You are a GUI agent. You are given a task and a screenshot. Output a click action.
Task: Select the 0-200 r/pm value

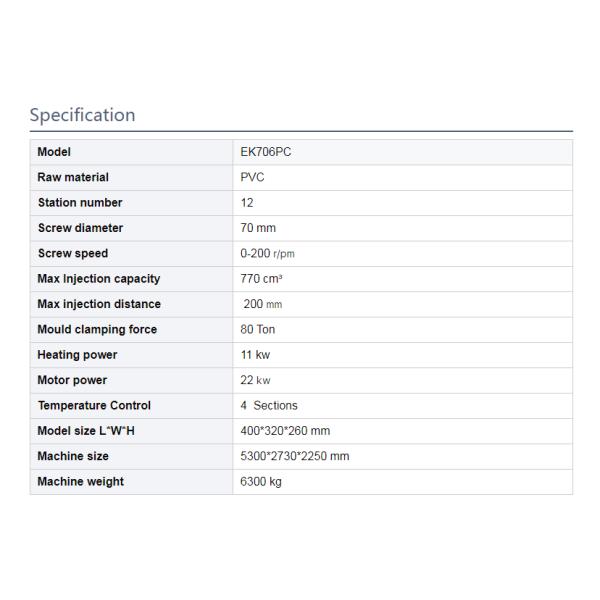click(268, 253)
